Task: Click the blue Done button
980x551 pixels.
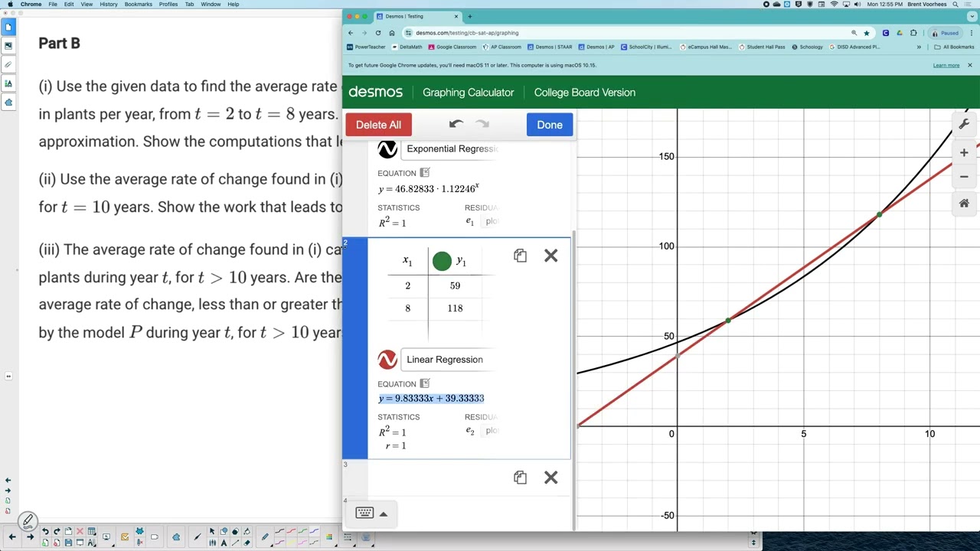Action: [x=550, y=125]
